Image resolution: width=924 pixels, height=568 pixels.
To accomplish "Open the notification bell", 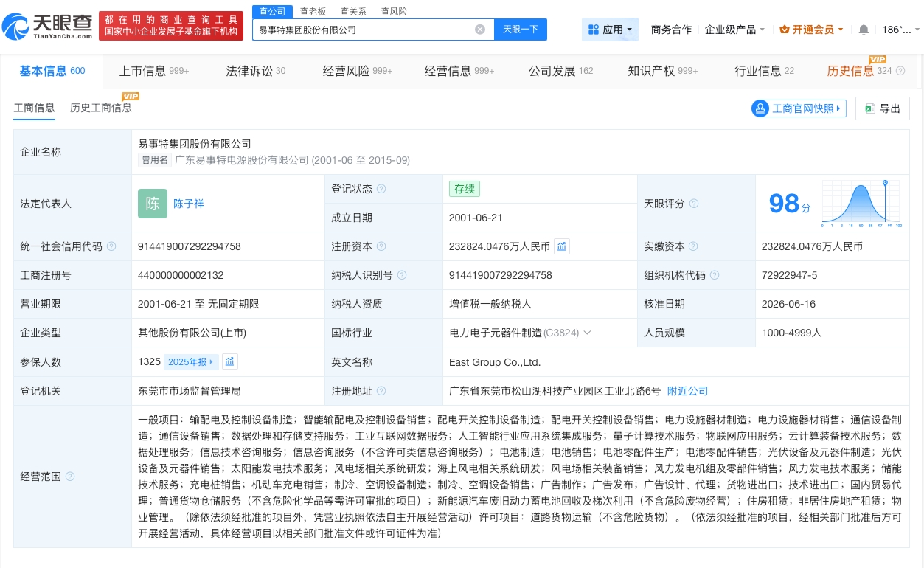I will click(864, 30).
